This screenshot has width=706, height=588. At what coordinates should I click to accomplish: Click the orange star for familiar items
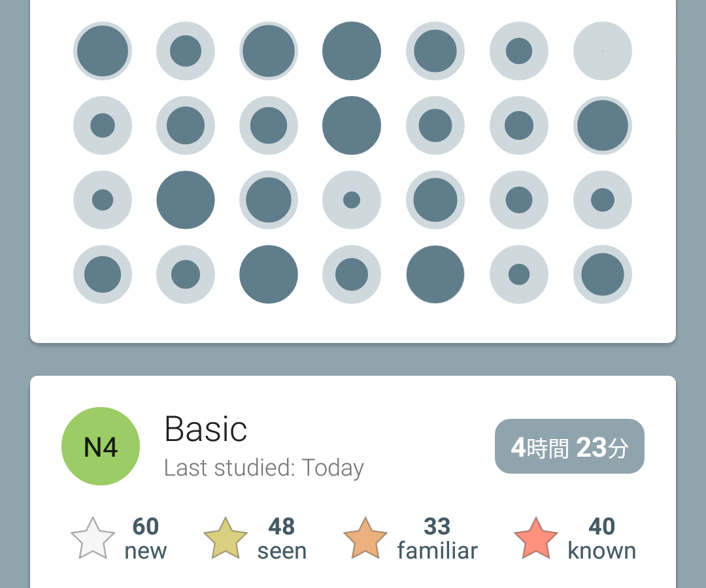click(x=365, y=538)
